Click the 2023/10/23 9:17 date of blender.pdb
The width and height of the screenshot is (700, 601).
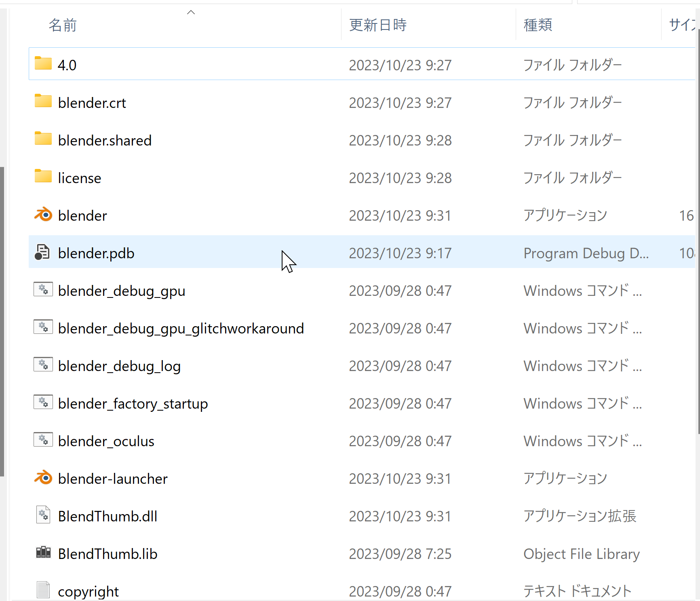point(400,253)
